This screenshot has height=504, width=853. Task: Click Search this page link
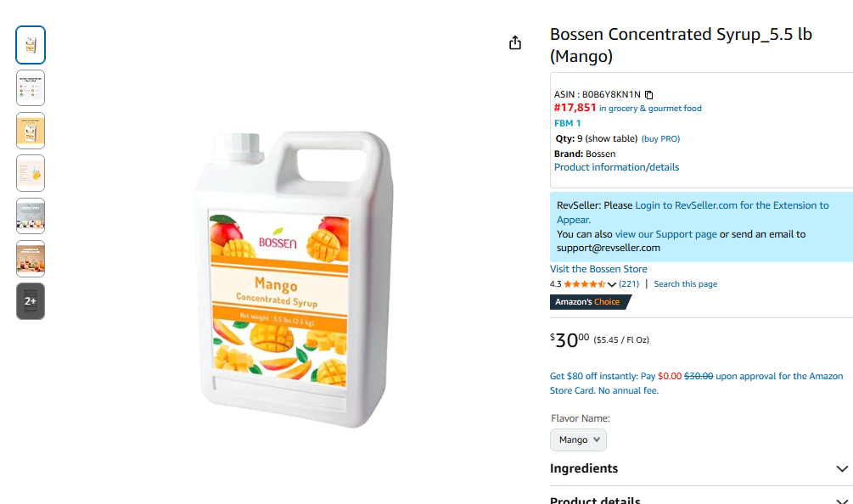(686, 283)
